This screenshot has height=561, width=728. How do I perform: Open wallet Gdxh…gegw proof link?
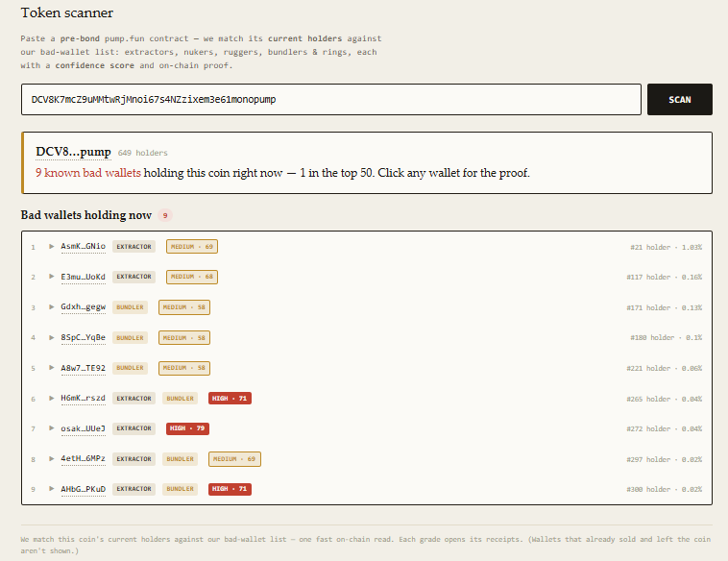(84, 307)
